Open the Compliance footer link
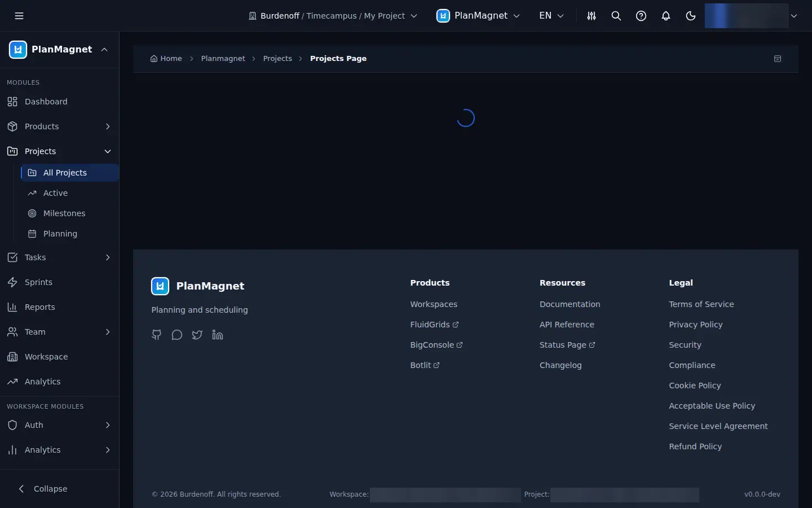812x508 pixels. [692, 365]
